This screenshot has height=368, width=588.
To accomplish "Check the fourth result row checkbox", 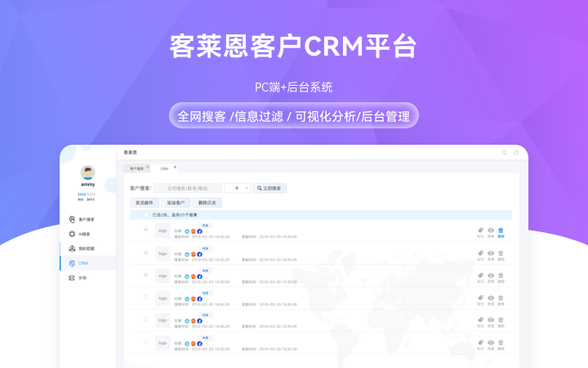I will 146,297.
